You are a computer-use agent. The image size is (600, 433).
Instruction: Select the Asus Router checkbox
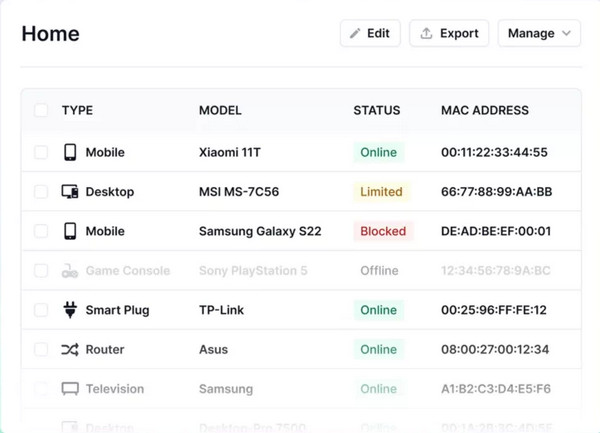pos(41,349)
